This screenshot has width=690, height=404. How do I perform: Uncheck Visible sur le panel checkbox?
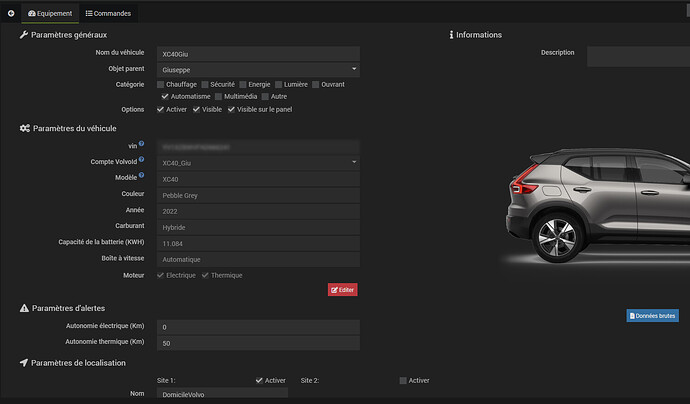pyautogui.click(x=231, y=110)
